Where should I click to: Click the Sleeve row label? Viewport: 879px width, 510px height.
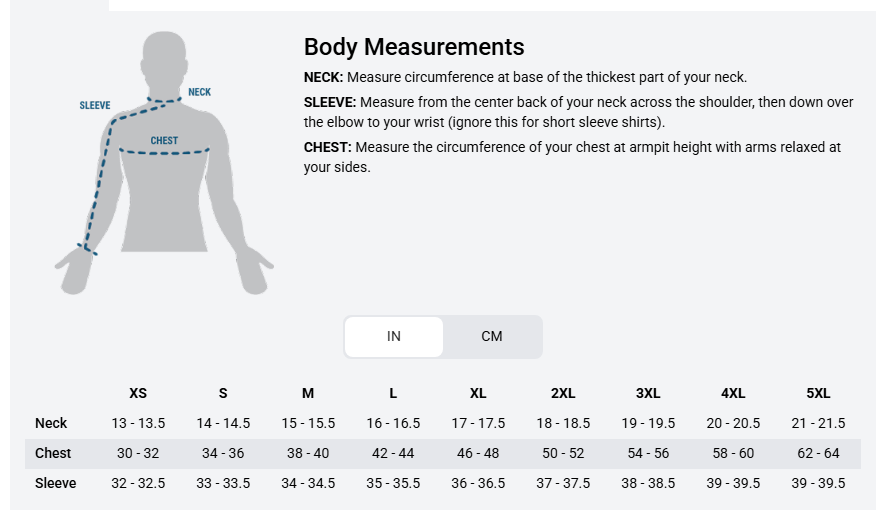click(x=55, y=483)
